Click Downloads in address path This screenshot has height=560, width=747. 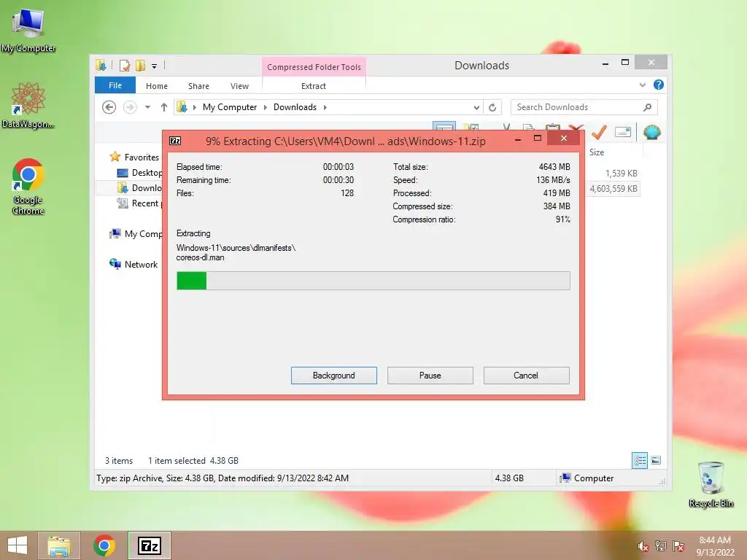tap(295, 107)
